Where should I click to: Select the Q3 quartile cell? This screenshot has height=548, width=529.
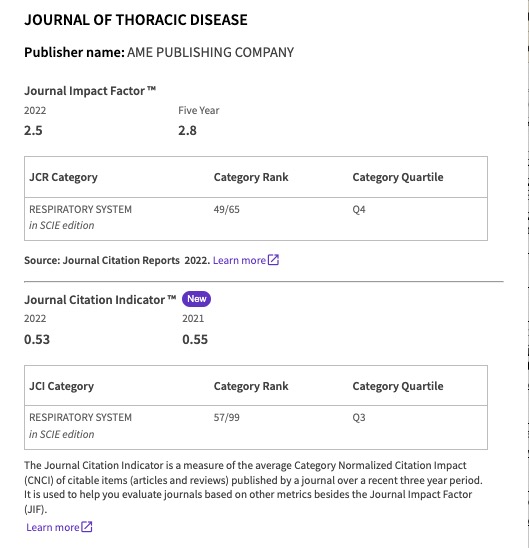pyautogui.click(x=359, y=417)
